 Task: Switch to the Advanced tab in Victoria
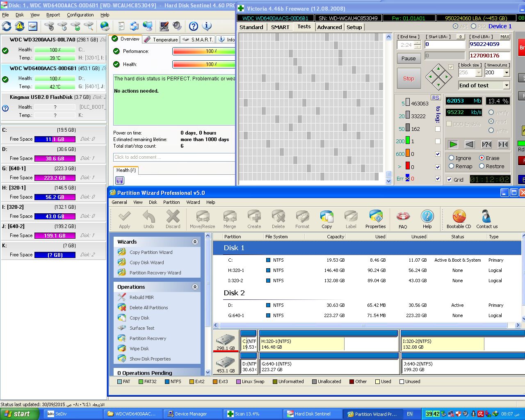[x=329, y=27]
